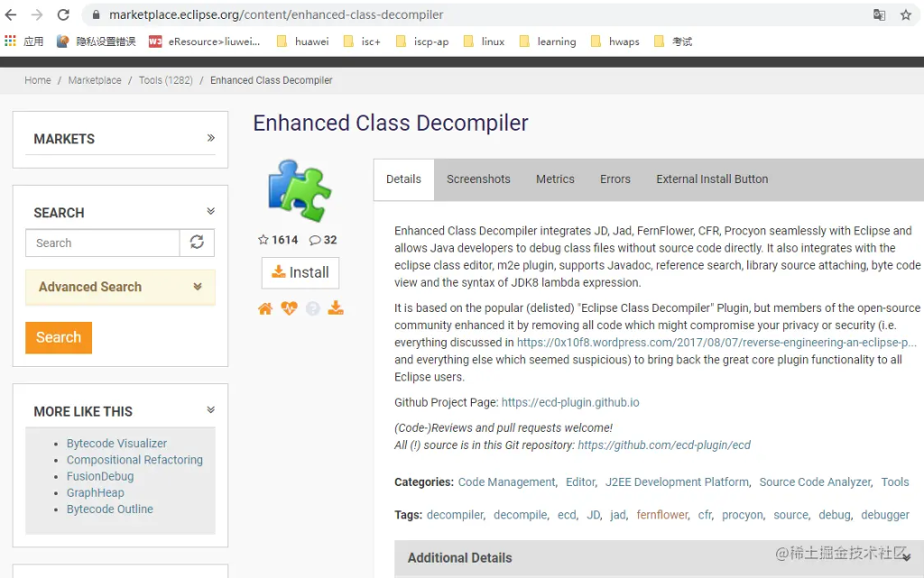Collapse the MORE LIKE THIS panel

210,410
